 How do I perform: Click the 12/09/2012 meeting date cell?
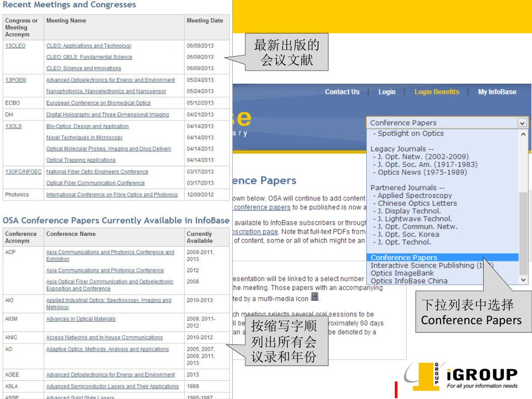pyautogui.click(x=200, y=195)
